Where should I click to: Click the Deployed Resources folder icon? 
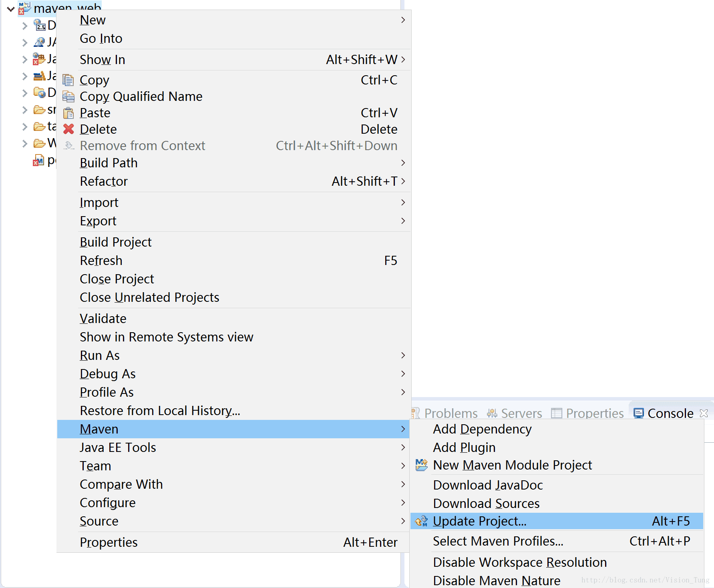(x=39, y=92)
